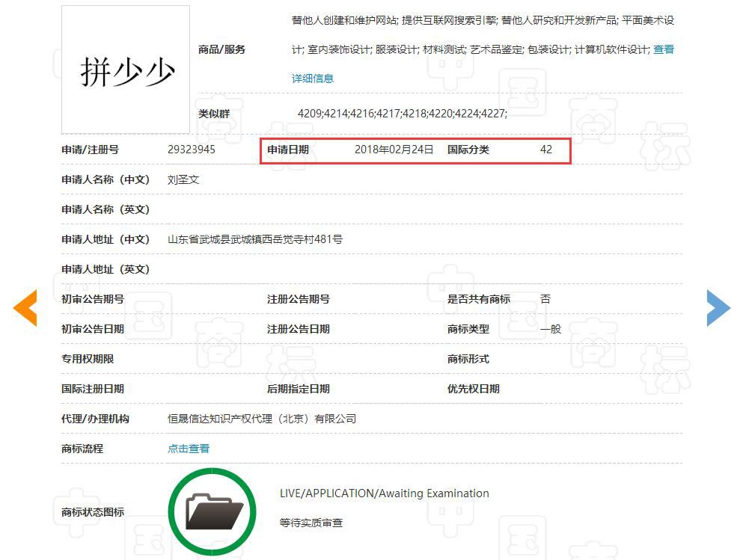Viewport: 746px width, 560px height.
Task: Click the 后期指定日期 label
Action: [x=299, y=389]
